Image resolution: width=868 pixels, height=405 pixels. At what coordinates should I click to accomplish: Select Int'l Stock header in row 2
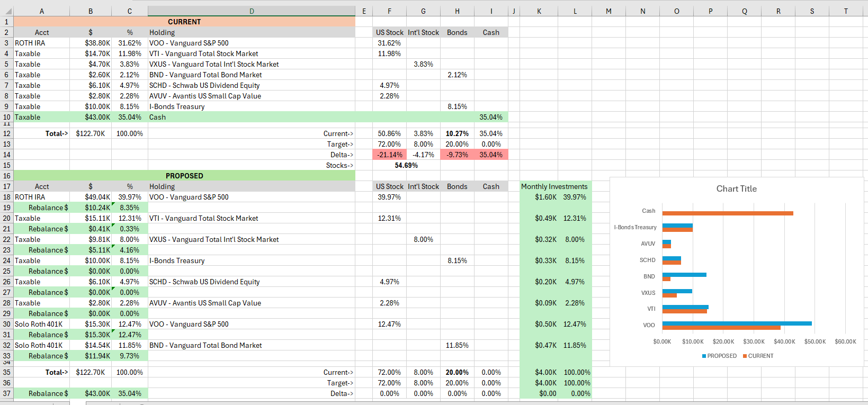click(x=423, y=32)
